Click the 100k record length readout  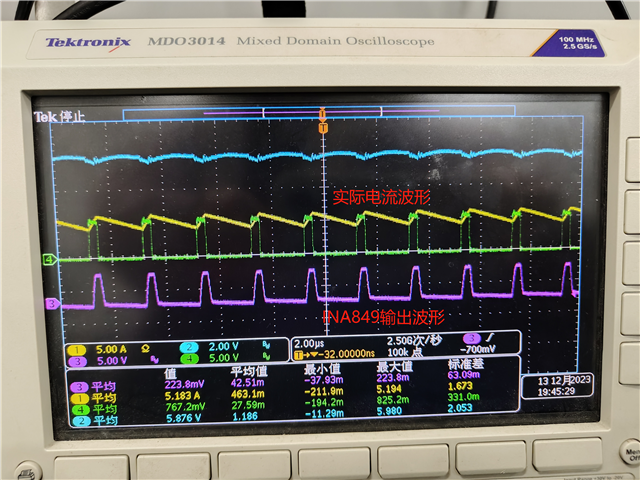[405, 352]
